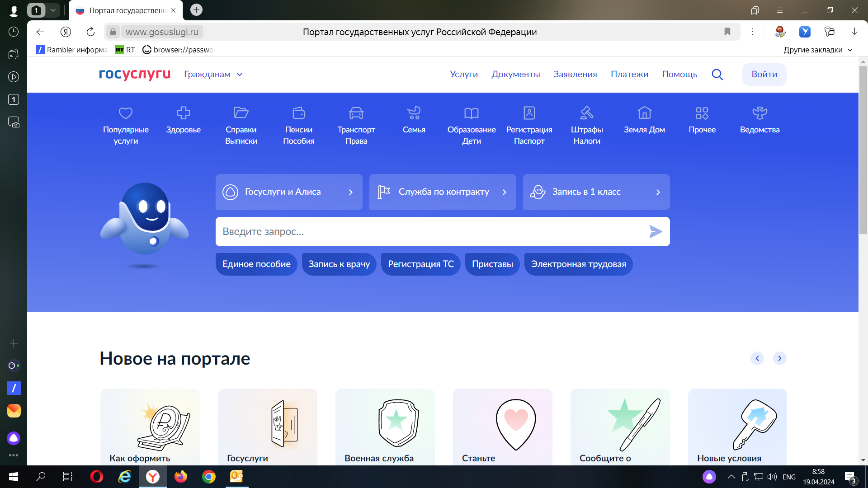Open the Здоровье category icon
Screen dimensions: 868x488
(183, 113)
